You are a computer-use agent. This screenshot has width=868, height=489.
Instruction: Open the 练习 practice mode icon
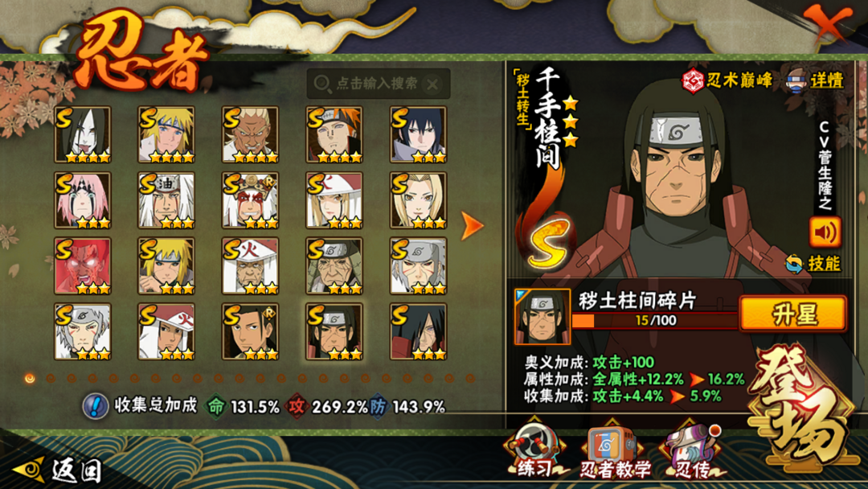pyautogui.click(x=534, y=449)
